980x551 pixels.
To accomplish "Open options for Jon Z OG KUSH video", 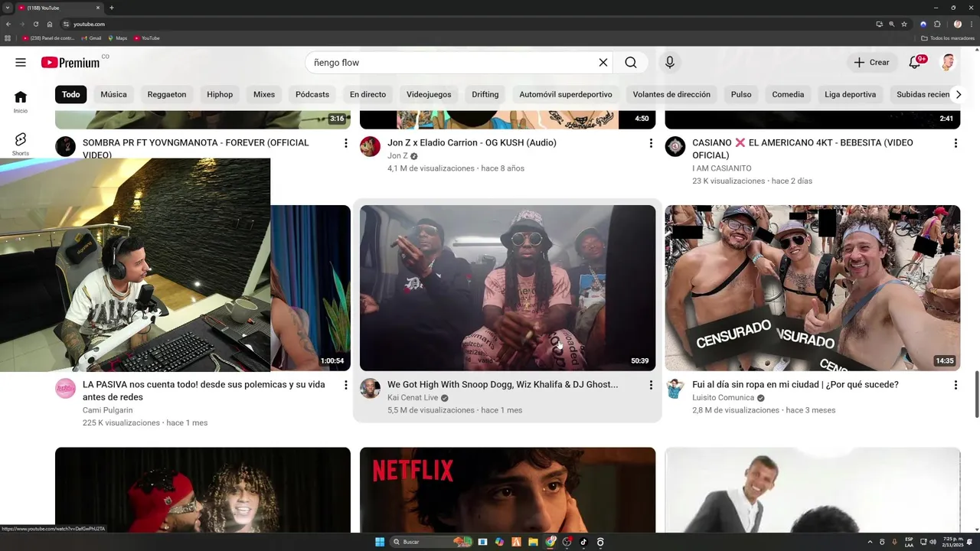I will point(651,143).
